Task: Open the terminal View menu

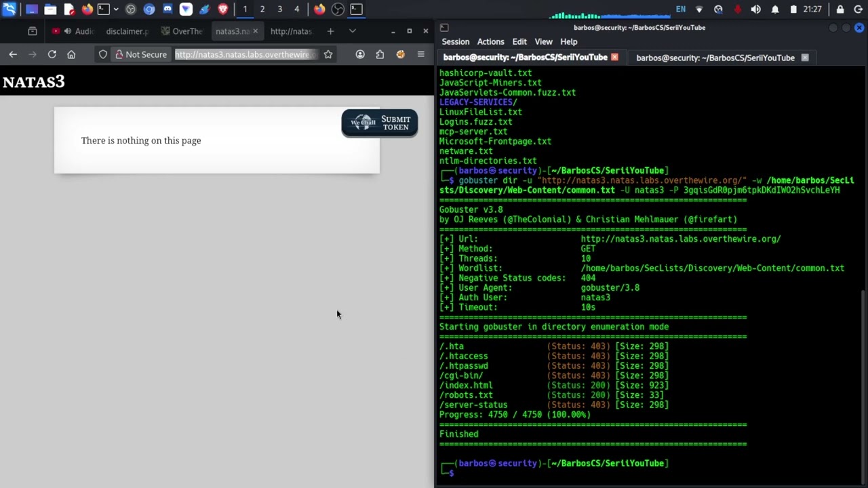Action: [x=543, y=42]
